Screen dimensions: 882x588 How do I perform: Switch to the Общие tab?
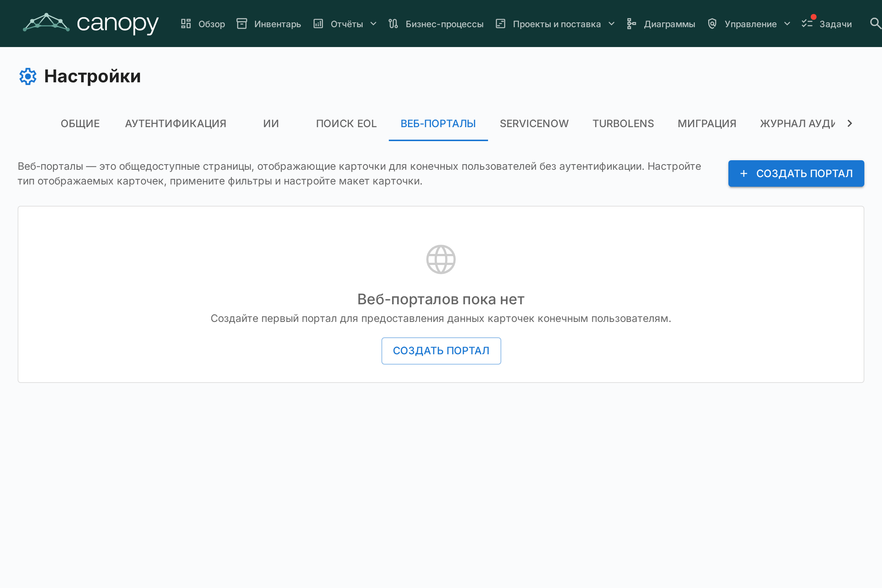point(80,123)
